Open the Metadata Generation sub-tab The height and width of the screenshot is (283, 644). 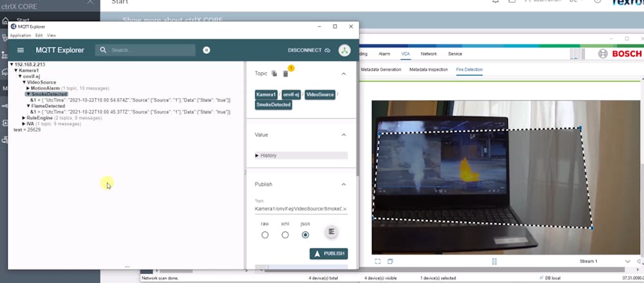pos(381,70)
